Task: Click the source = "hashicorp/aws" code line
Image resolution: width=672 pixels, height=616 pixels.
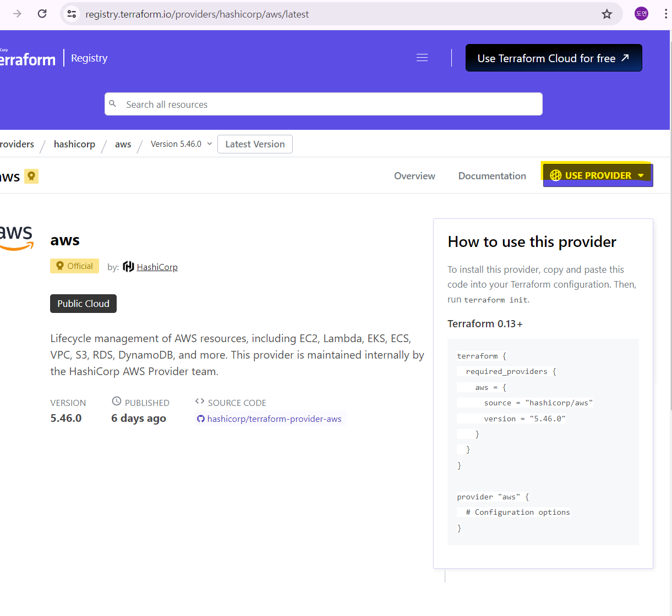Action: (538, 403)
